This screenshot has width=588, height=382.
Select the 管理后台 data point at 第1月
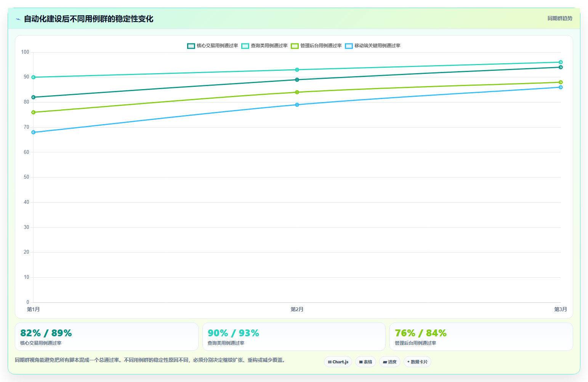pos(34,112)
